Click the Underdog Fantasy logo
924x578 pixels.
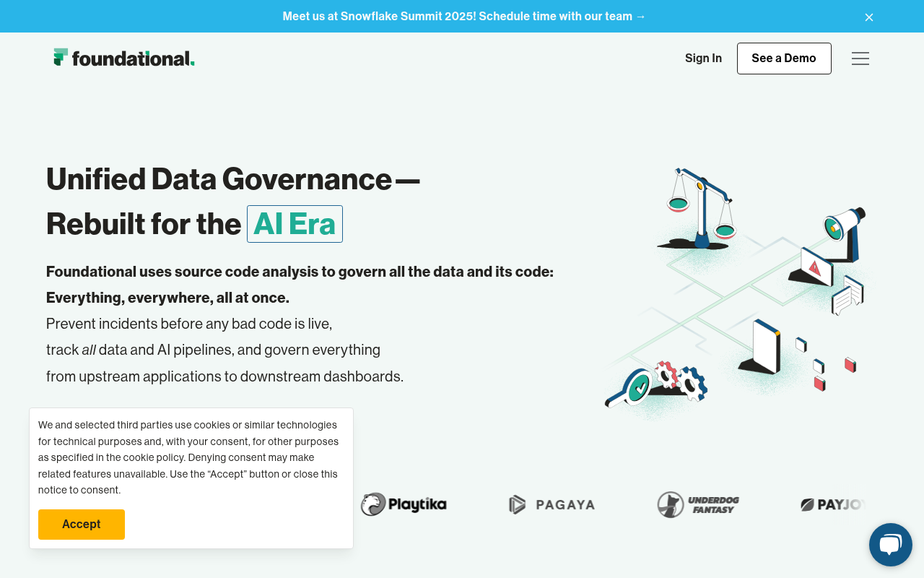click(697, 504)
